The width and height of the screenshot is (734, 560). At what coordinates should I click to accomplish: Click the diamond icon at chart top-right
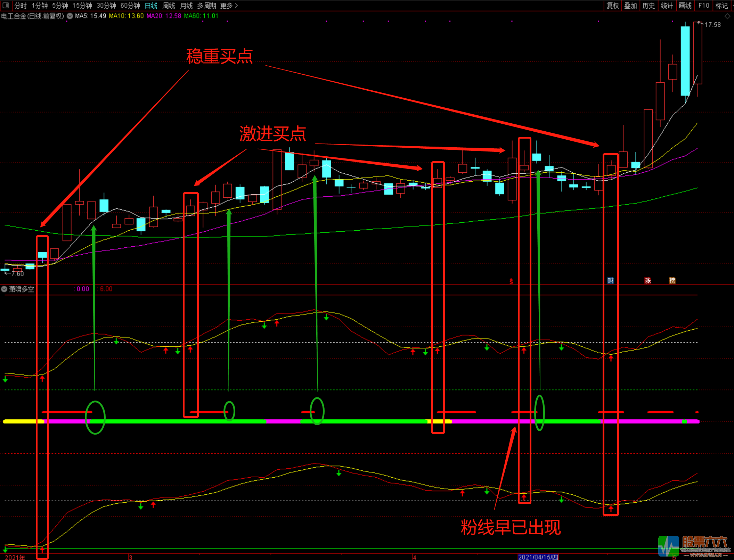727,16
